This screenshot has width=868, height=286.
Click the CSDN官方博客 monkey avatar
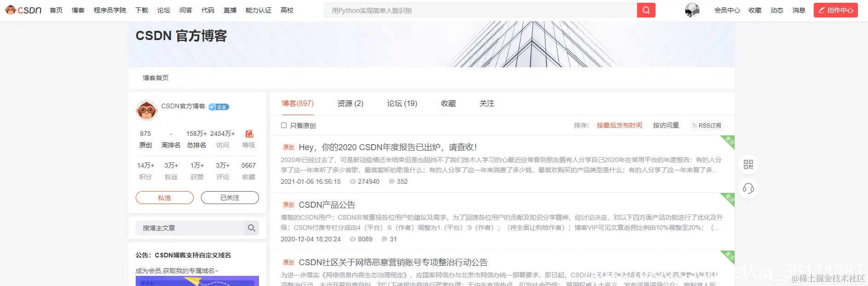147,111
